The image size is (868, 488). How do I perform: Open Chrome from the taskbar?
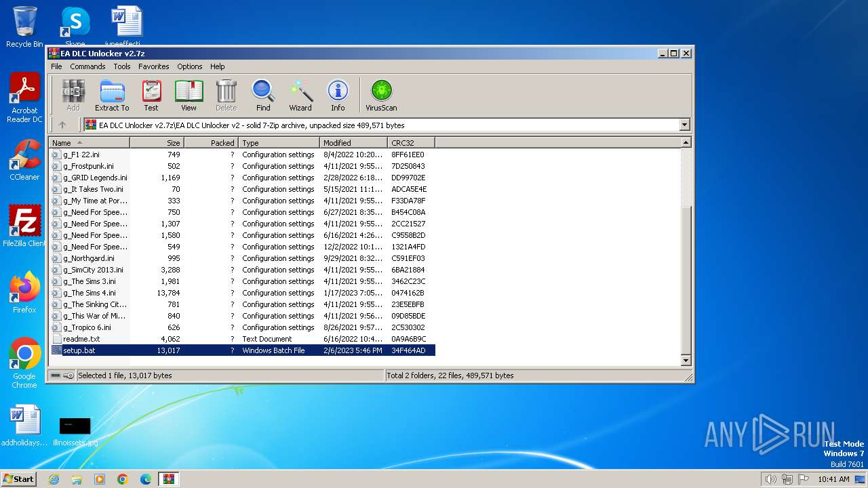coord(123,479)
